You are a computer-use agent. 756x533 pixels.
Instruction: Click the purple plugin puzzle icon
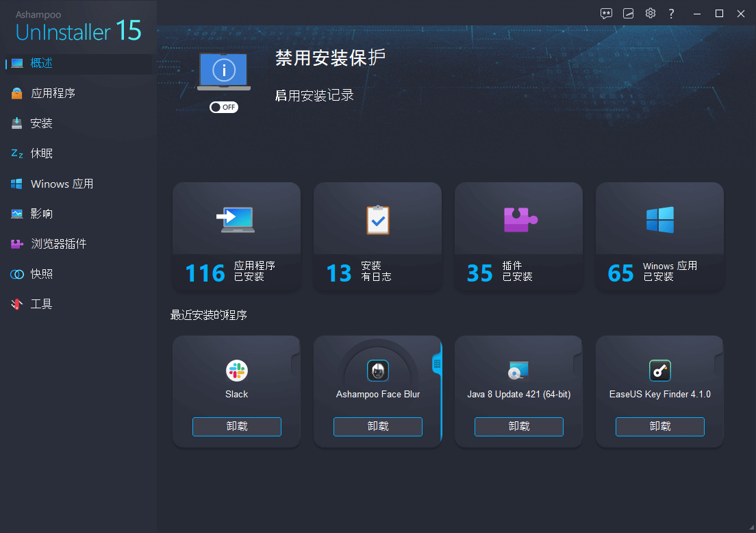coord(520,219)
